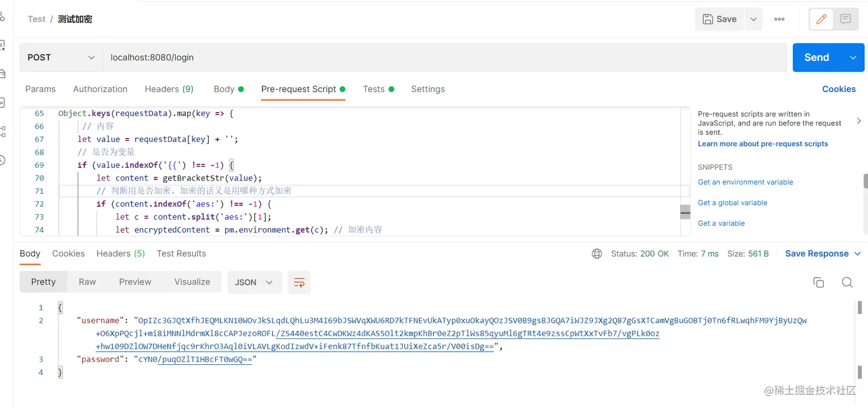Click the wrap lines icon in response
Screen dimensions: 868x408
299,282
